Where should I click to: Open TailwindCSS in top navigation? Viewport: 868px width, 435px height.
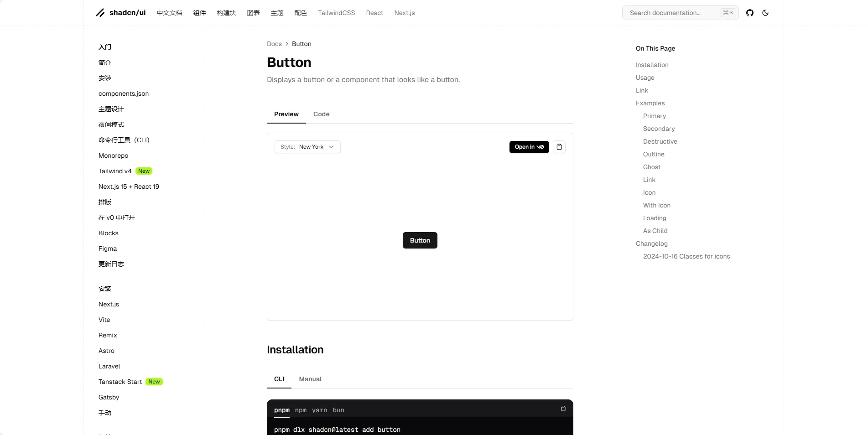click(336, 13)
